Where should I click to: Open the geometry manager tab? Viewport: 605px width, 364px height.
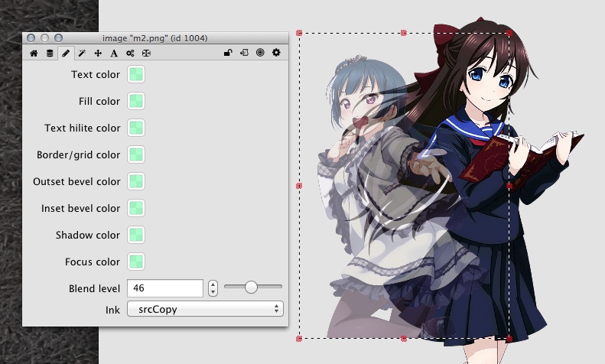[146, 54]
